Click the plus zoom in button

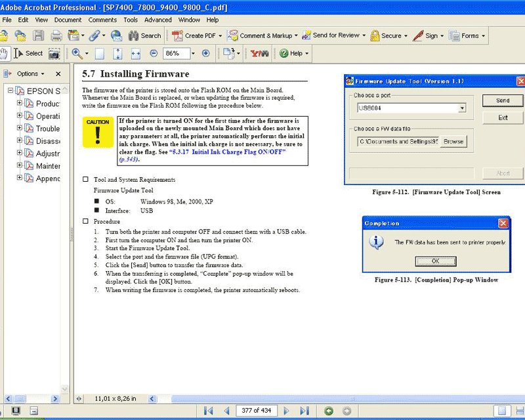(x=206, y=53)
